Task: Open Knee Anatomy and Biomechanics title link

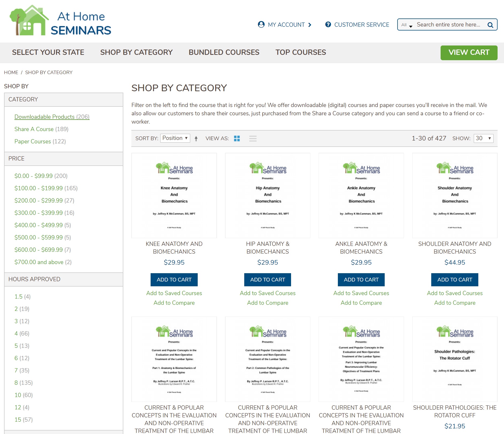Action: tap(174, 248)
